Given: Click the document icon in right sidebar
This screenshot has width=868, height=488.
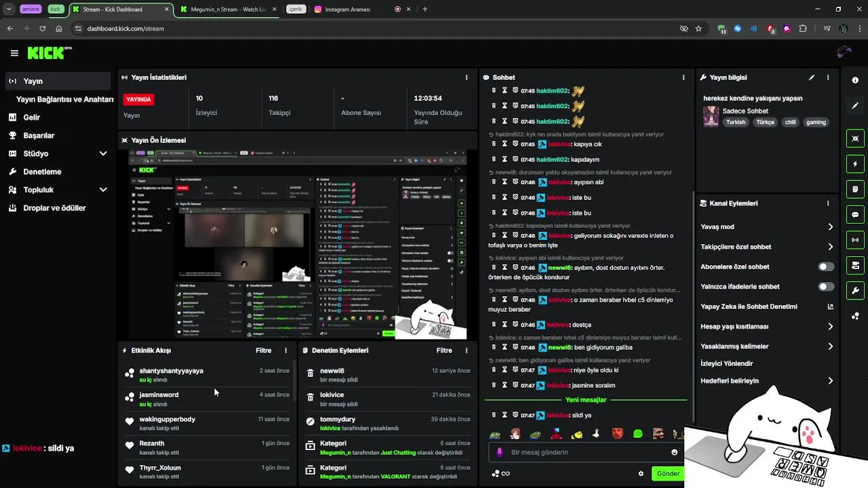Looking at the screenshot, I should point(855,189).
